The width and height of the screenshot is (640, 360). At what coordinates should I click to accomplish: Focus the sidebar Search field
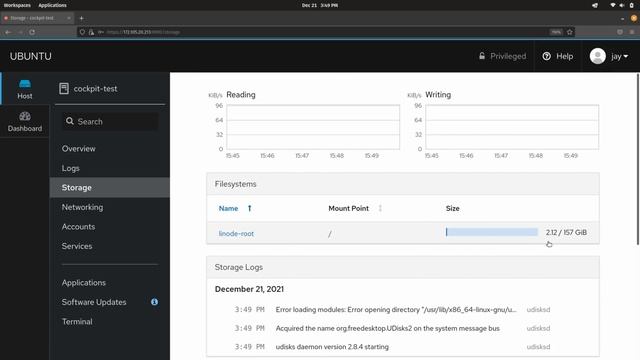tap(110, 121)
